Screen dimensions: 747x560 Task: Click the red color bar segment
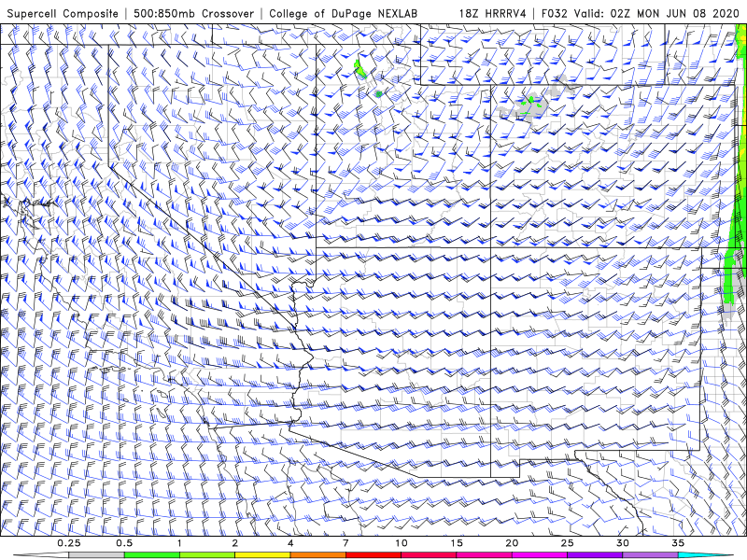coord(373,555)
